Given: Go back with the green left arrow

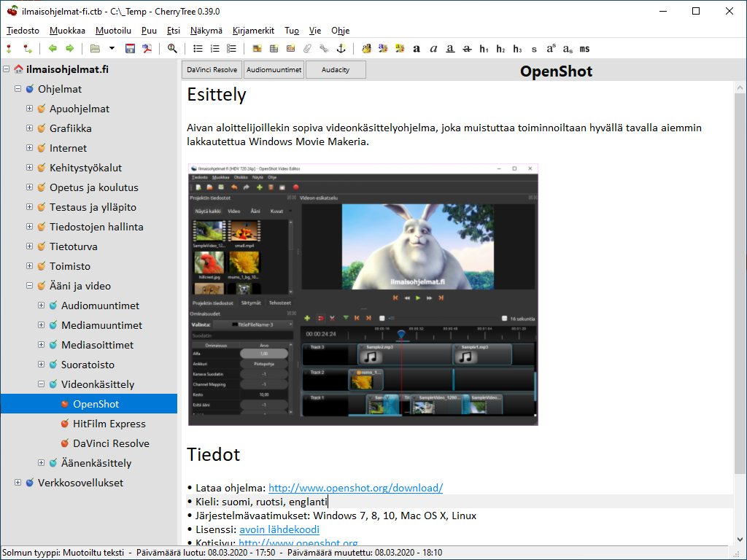Looking at the screenshot, I should (53, 49).
